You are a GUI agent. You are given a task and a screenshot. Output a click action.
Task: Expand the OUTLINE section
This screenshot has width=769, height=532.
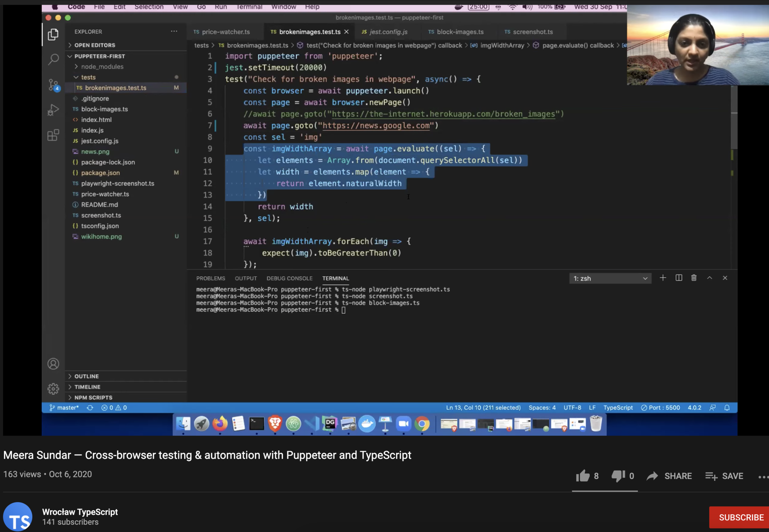(x=87, y=376)
